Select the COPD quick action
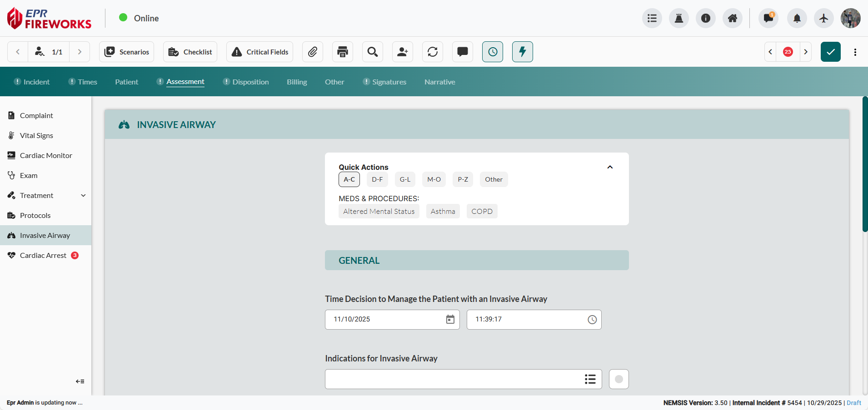The width and height of the screenshot is (868, 410). (x=482, y=211)
